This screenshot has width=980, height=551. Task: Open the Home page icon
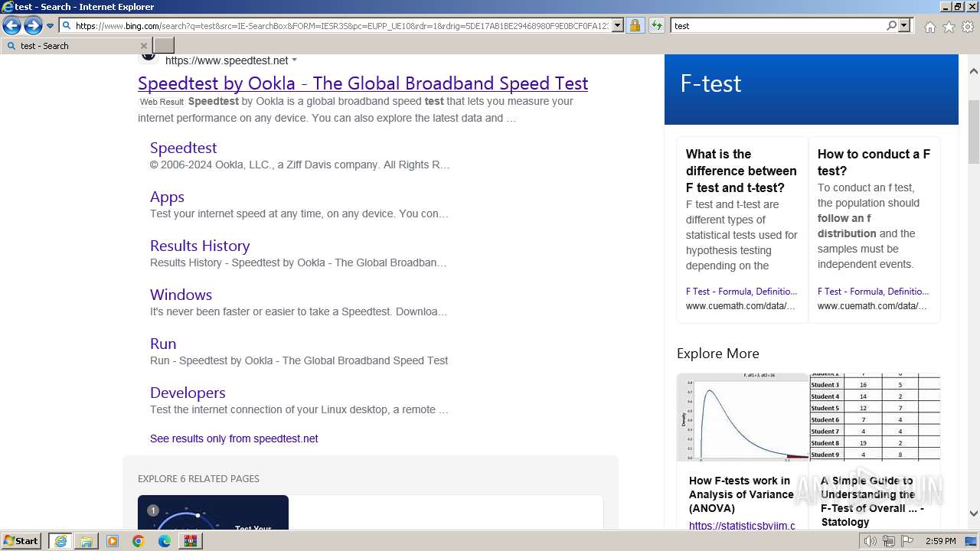[x=929, y=27]
